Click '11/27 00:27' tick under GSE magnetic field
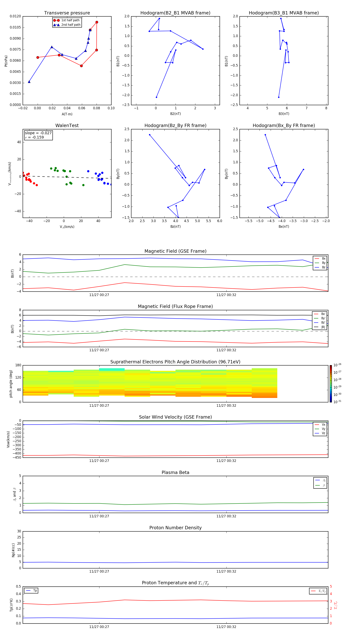Screen dimensions: 351x644 coord(99,295)
